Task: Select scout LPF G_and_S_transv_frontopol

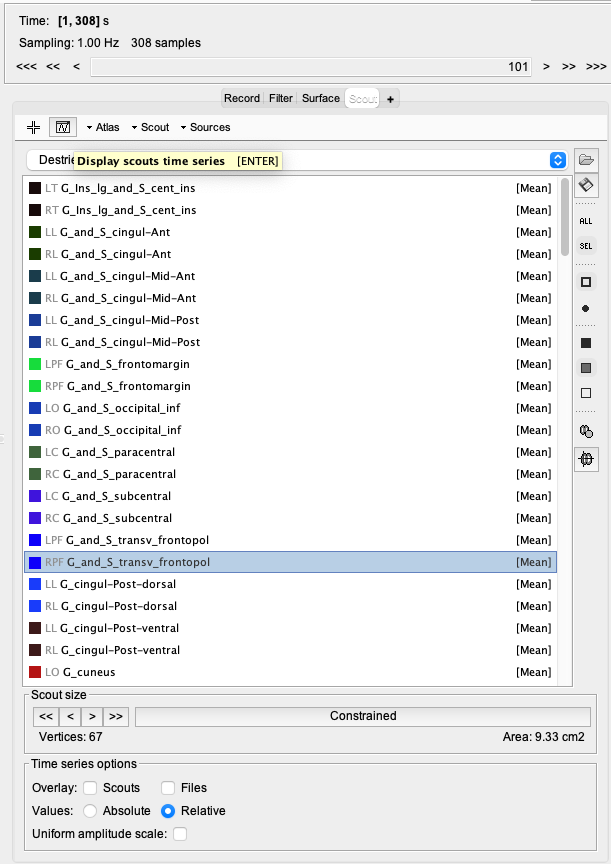Action: click(x=290, y=541)
